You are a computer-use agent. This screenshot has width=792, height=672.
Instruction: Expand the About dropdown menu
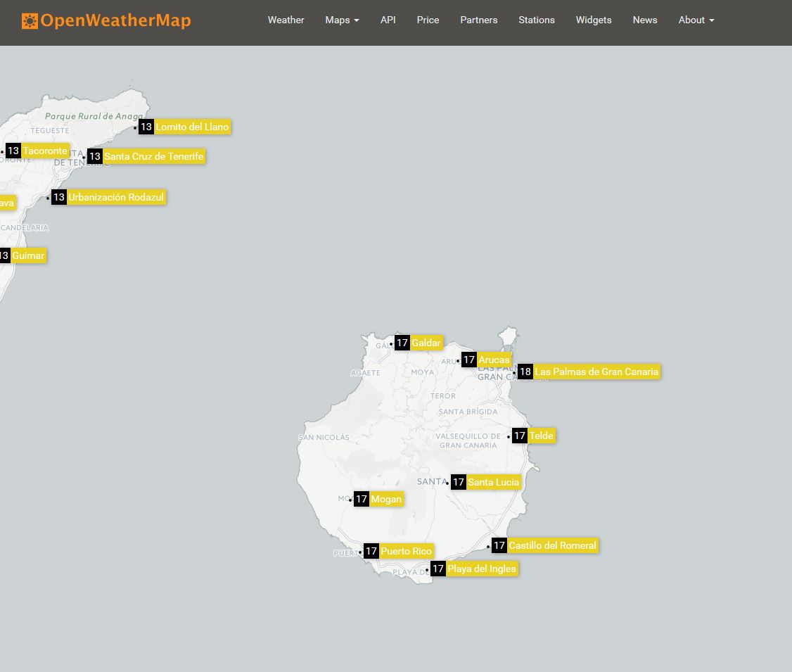[x=696, y=20]
